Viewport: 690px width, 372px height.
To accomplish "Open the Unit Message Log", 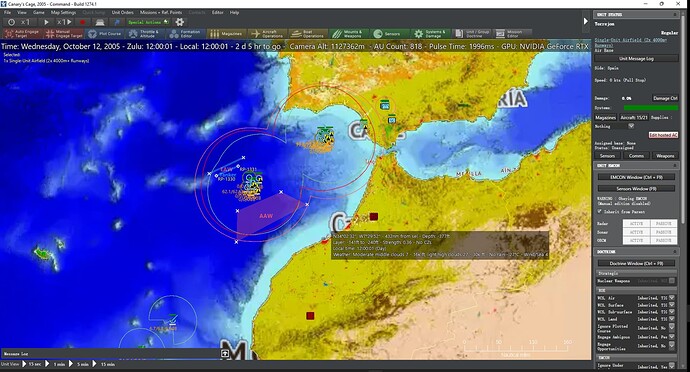I will (x=636, y=59).
